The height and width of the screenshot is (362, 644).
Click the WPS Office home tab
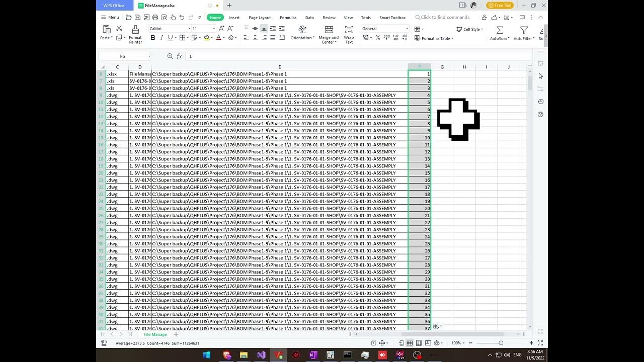coord(114,6)
